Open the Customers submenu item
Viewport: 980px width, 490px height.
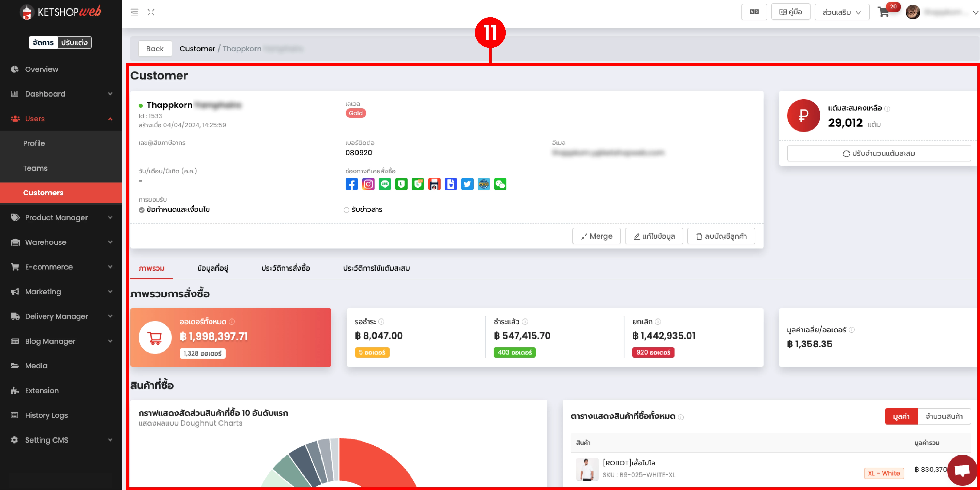[61, 193]
